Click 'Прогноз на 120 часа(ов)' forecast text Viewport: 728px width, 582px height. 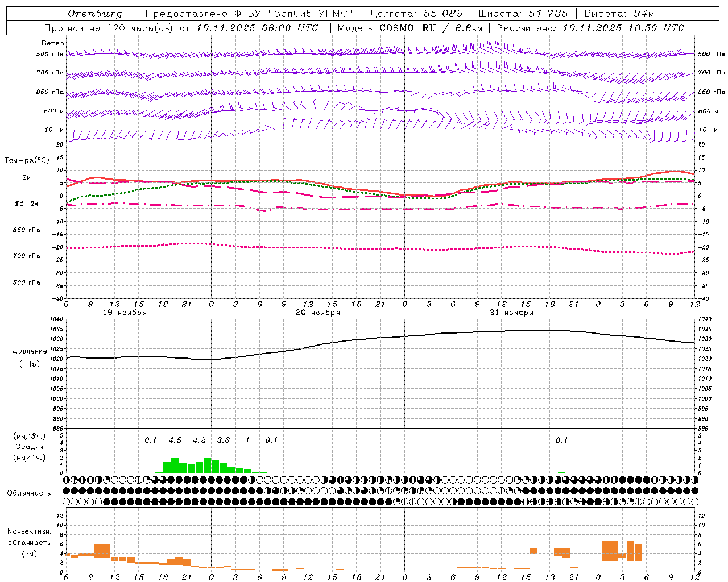[x=110, y=28]
